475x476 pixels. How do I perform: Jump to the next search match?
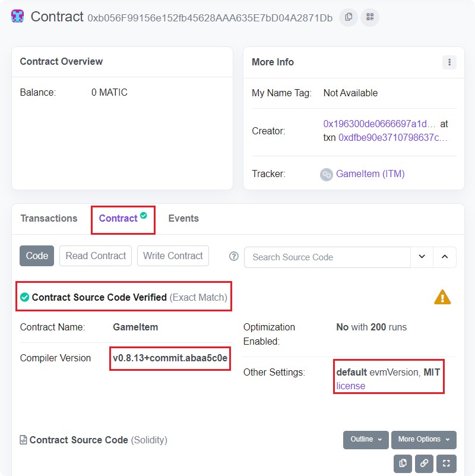pos(422,257)
